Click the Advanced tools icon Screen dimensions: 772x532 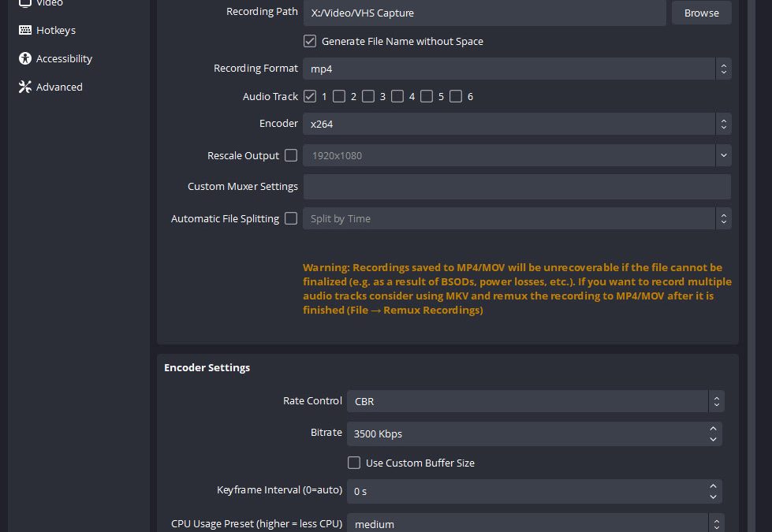tap(24, 87)
